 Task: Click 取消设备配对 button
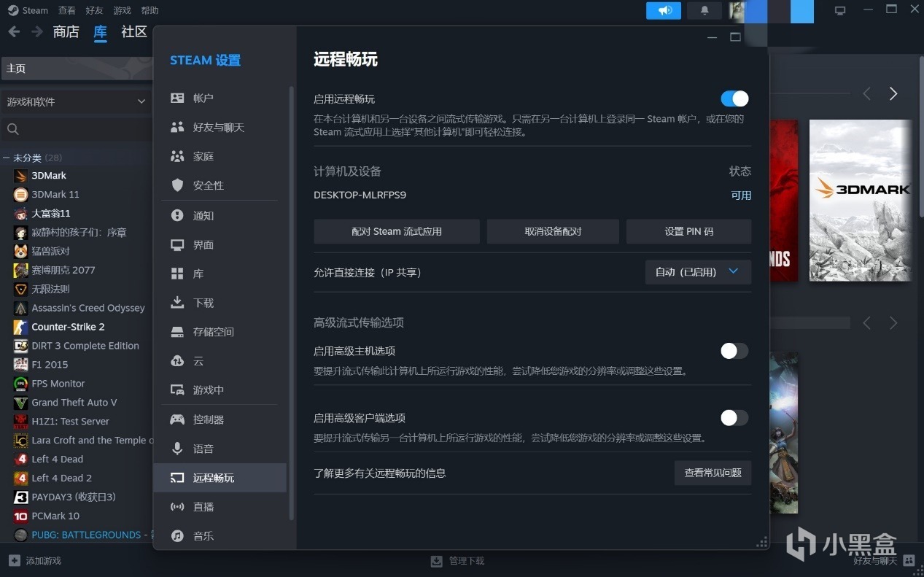pyautogui.click(x=553, y=231)
